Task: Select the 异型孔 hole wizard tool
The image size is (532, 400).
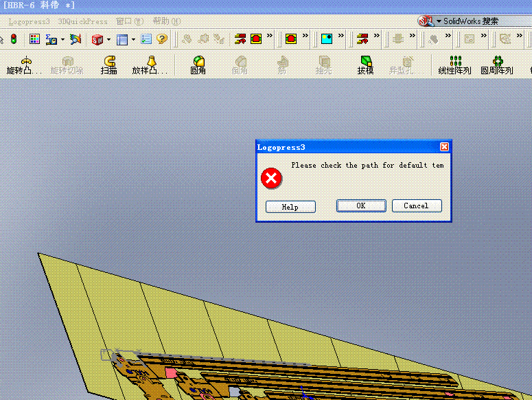Action: (x=406, y=65)
